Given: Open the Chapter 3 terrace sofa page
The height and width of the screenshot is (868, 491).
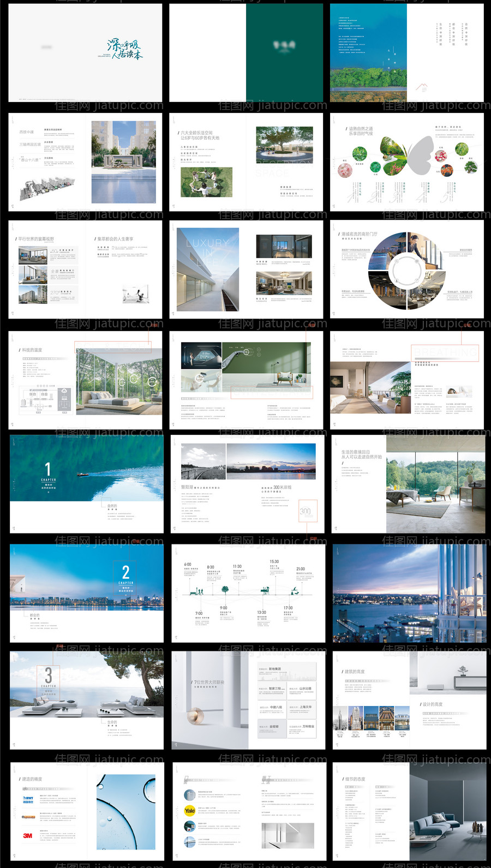Looking at the screenshot, I should (86, 699).
